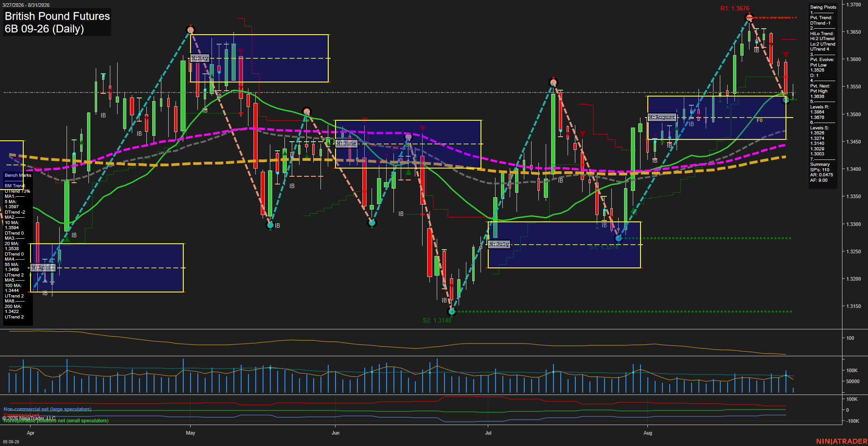Select the 'R1: 1.3676' resistance label

tap(735, 8)
